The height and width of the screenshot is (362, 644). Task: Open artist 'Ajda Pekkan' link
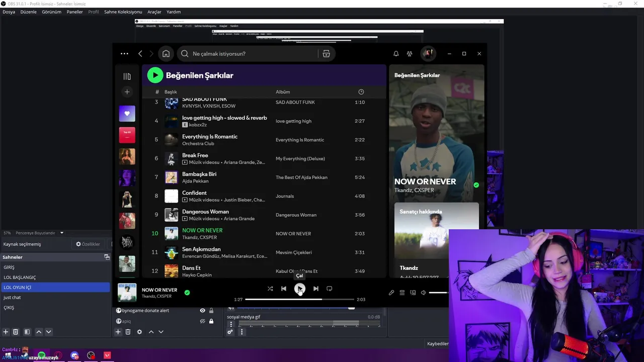tap(195, 181)
